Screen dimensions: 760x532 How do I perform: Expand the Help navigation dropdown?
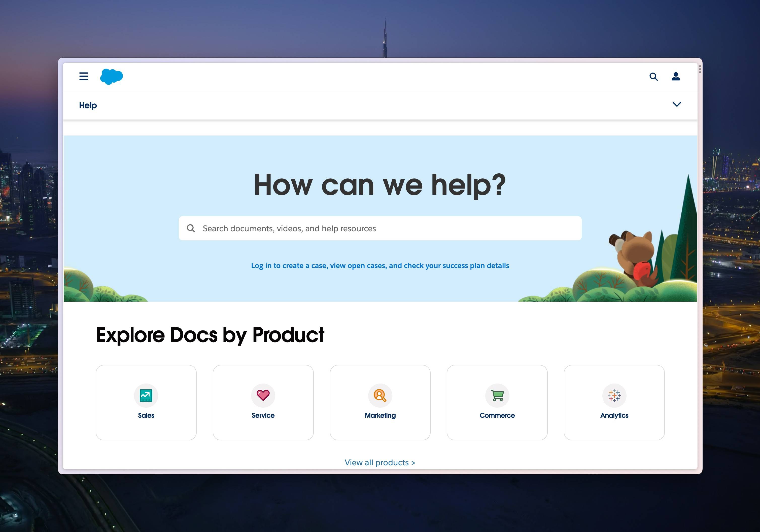coord(677,104)
